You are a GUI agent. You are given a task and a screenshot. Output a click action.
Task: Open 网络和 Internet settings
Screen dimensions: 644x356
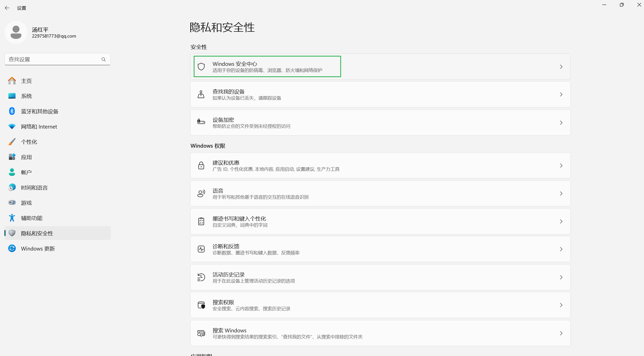tap(58, 127)
